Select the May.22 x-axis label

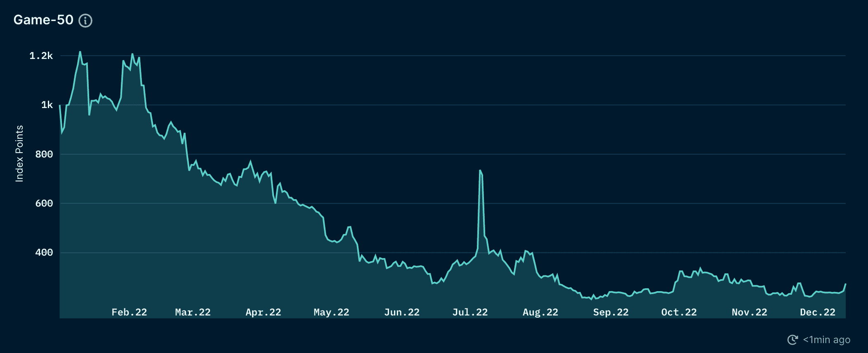point(331,312)
